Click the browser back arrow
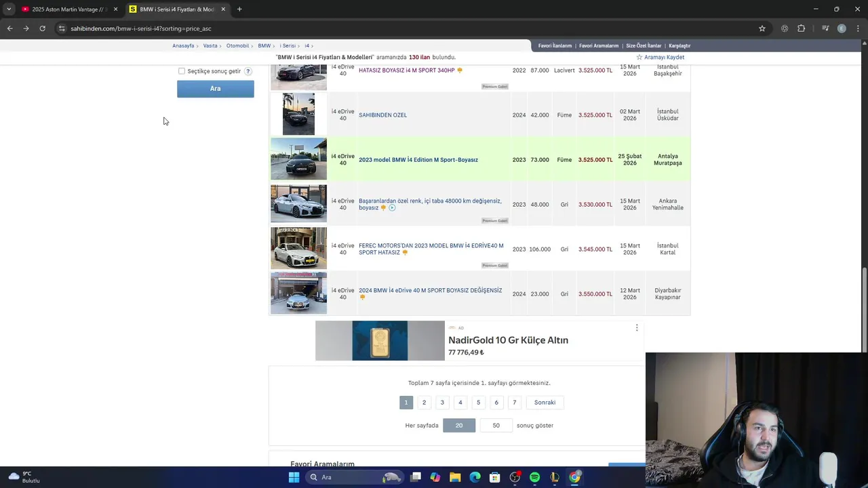Screen dimensions: 868x488 click(9, 28)
